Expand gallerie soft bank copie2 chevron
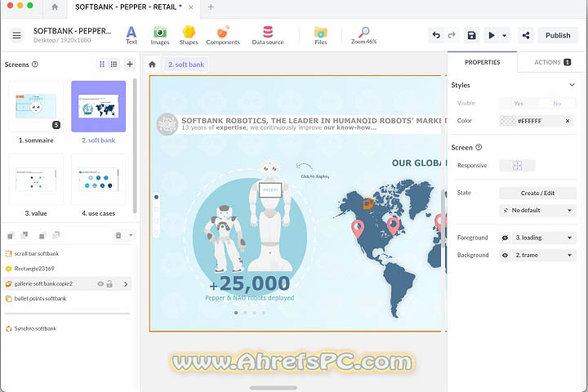The width and height of the screenshot is (588, 392). (x=126, y=284)
